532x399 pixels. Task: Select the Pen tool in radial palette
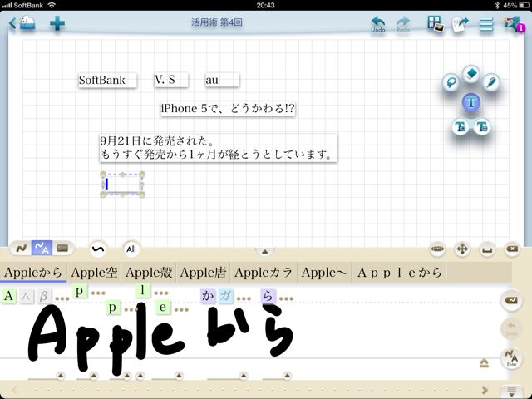[491, 82]
